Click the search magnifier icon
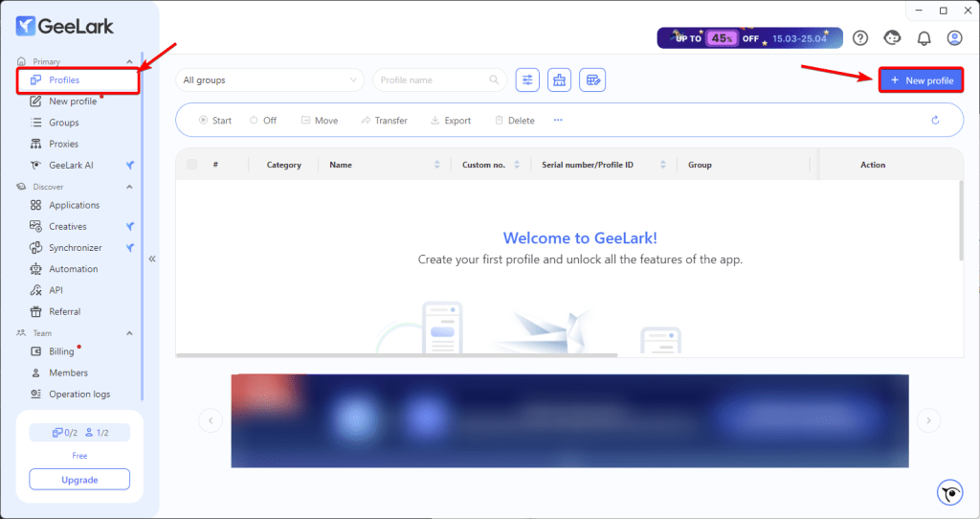Screen dimensions: 980x519 pos(494,80)
